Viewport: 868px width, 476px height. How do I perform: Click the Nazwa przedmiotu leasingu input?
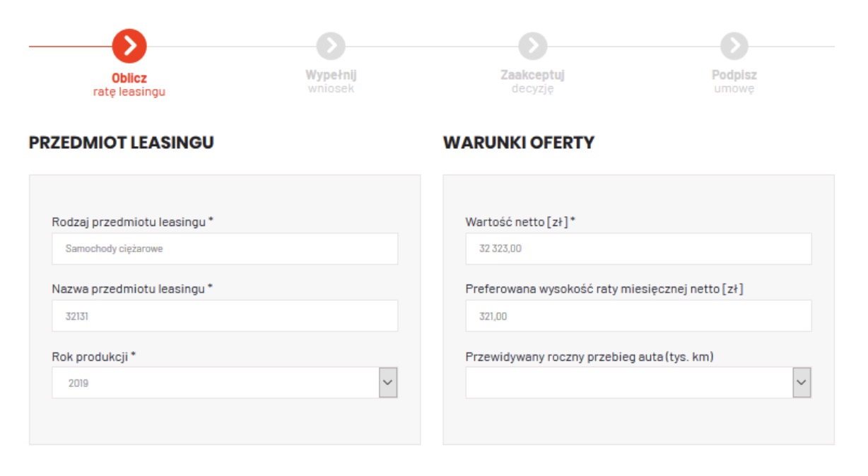click(225, 316)
